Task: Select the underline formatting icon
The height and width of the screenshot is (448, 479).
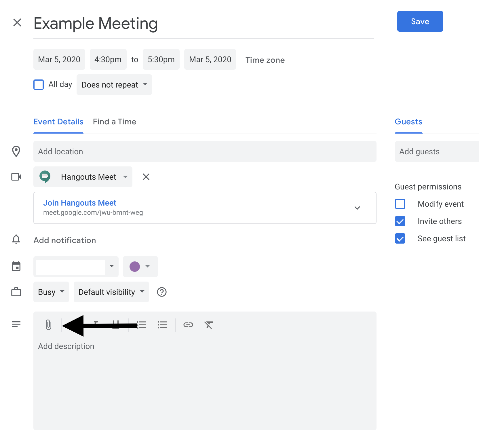Action: pyautogui.click(x=116, y=325)
